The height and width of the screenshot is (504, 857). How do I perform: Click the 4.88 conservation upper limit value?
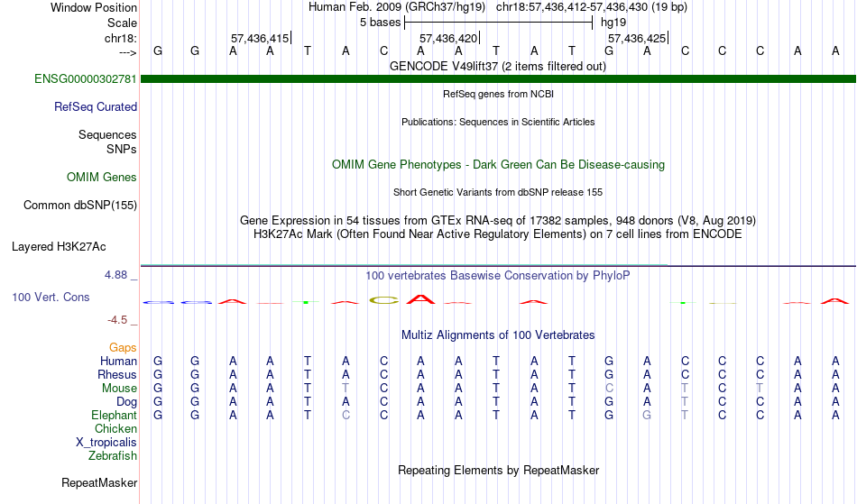point(115,275)
